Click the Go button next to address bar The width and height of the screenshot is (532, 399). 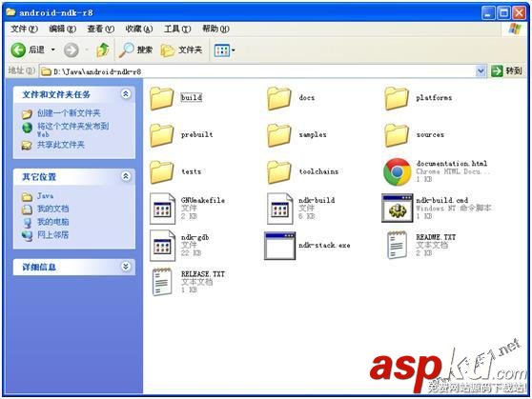tap(506, 70)
